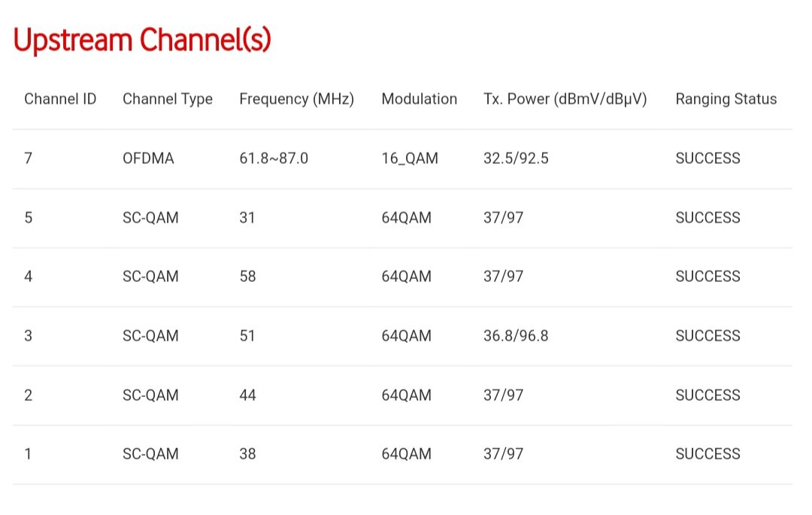Select the OFDMA channel type cell

[x=148, y=159]
